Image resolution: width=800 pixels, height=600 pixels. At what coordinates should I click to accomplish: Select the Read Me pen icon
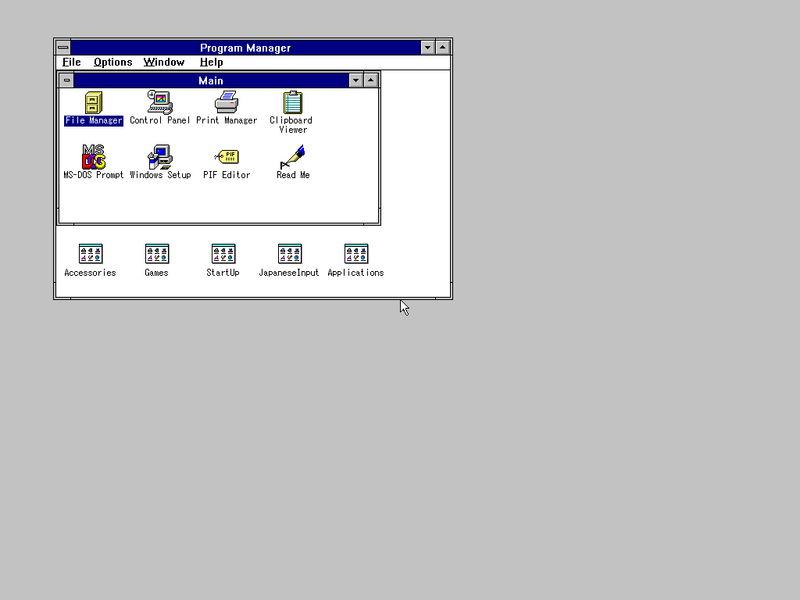pos(293,157)
